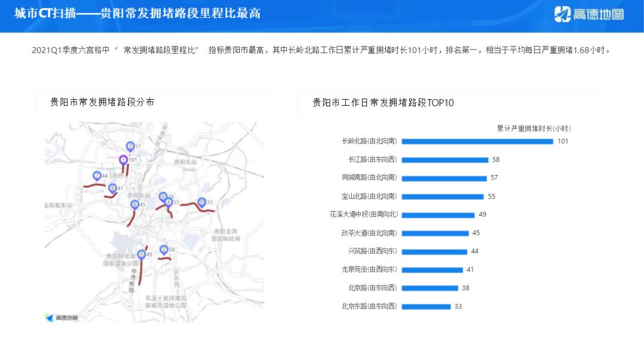Select map marker 8 labeled 41
The width and height of the screenshot is (644, 338).
(113, 189)
